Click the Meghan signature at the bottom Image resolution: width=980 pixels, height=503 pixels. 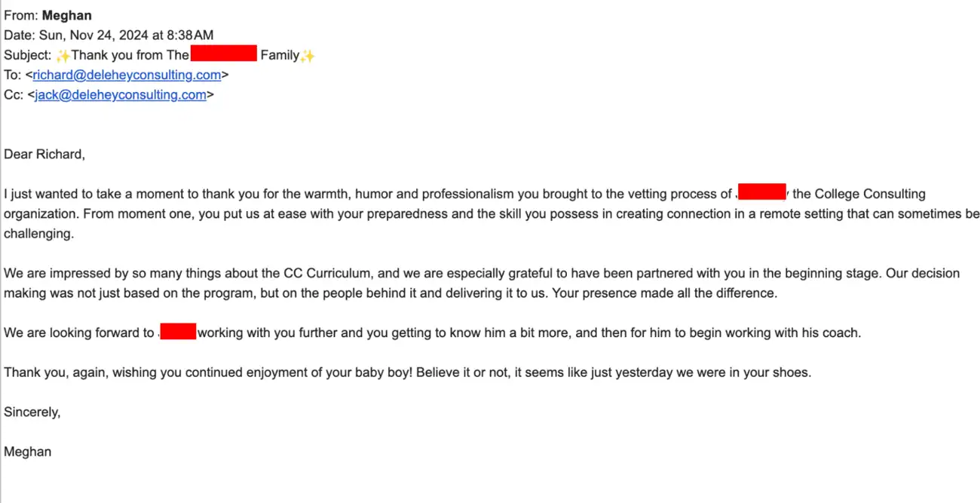pyautogui.click(x=28, y=452)
